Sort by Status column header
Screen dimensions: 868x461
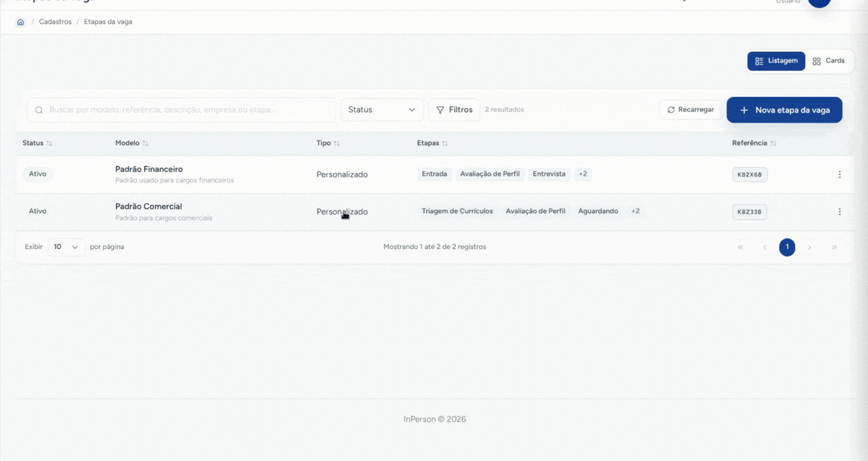38,143
